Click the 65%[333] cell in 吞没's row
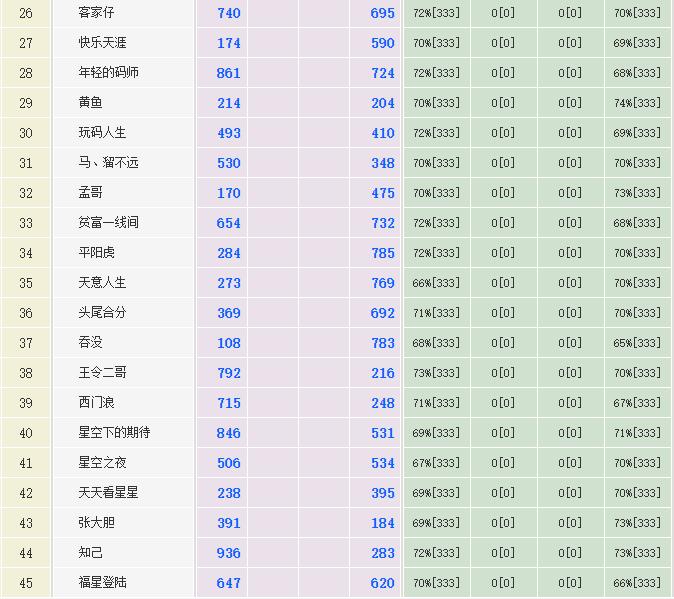The width and height of the screenshot is (674, 599). (x=637, y=343)
